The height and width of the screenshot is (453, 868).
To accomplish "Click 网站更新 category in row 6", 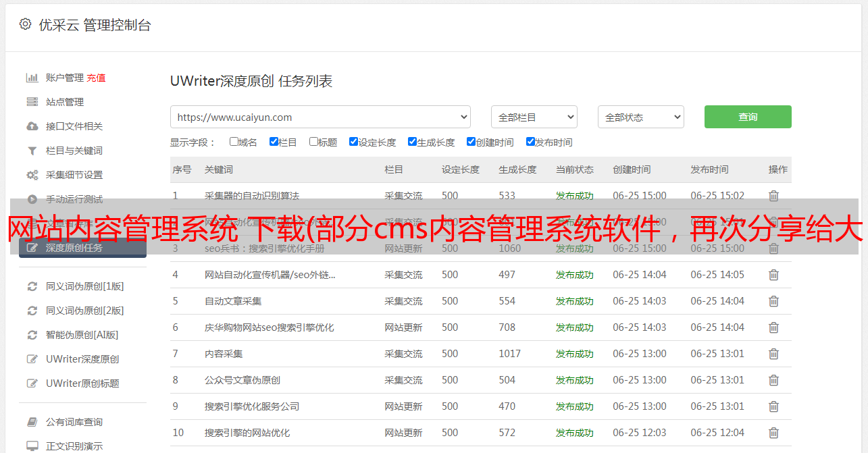I will [403, 327].
